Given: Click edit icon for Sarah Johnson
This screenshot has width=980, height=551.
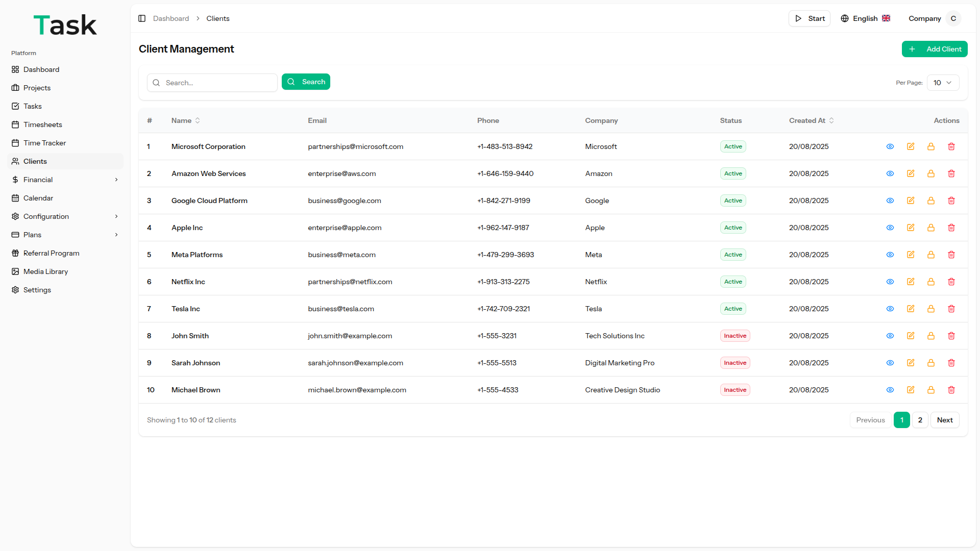Looking at the screenshot, I should pyautogui.click(x=911, y=363).
